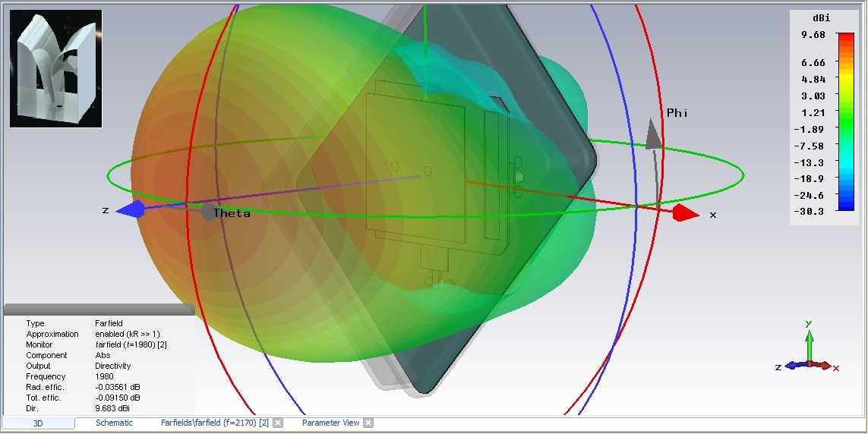Screen dimensions: 868x434
Task: Click the blue z-axis arrowhead
Action: [131, 210]
